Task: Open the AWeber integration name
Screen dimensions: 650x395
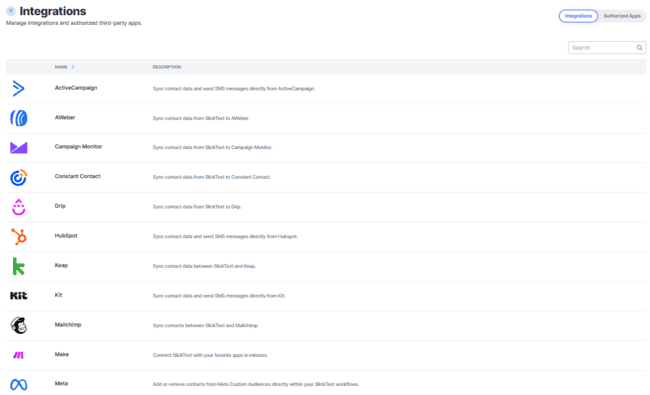Action: 65,117
